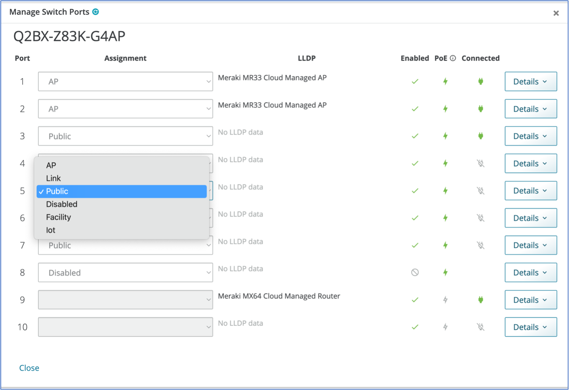The height and width of the screenshot is (392, 570).
Task: Open the assignment dropdown for port 1
Action: point(125,82)
